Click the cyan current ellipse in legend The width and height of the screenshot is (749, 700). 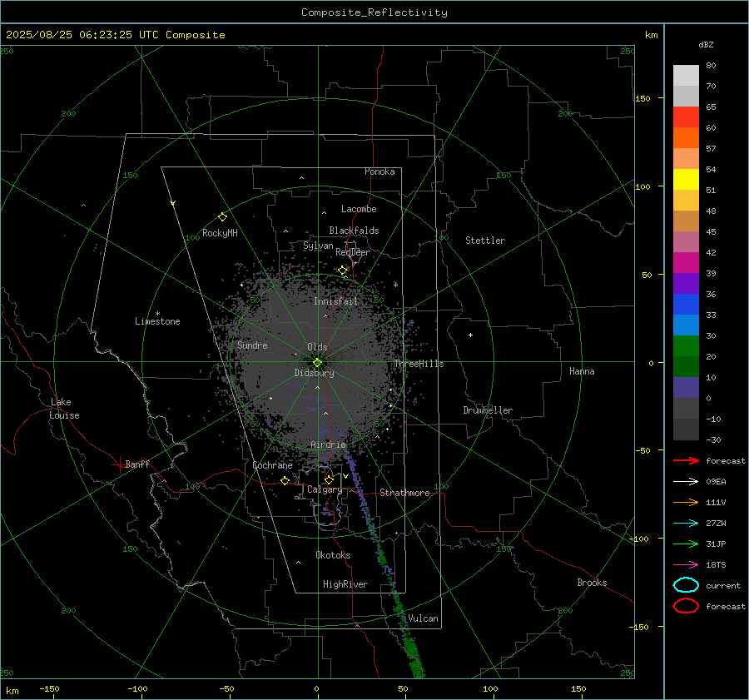tap(686, 585)
